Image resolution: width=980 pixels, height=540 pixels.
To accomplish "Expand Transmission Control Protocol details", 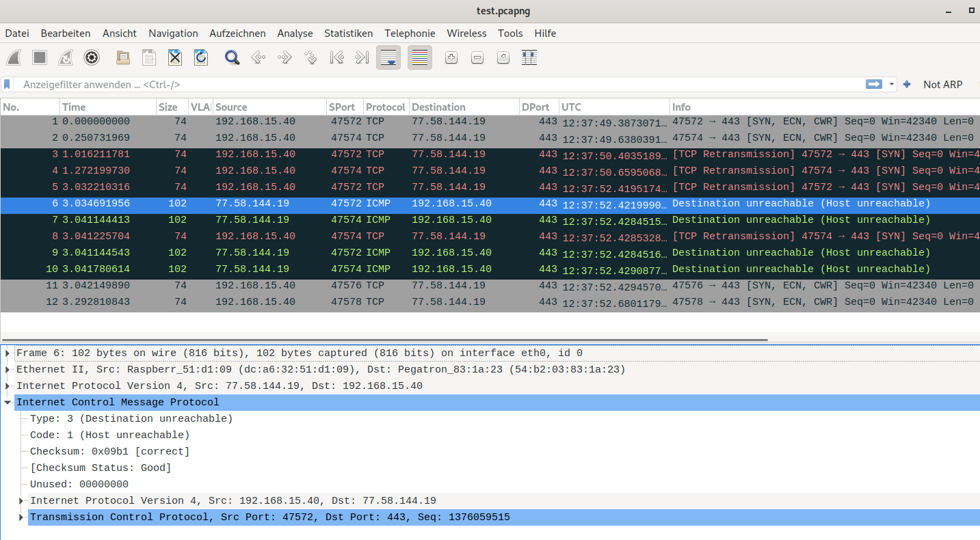I will [x=21, y=517].
